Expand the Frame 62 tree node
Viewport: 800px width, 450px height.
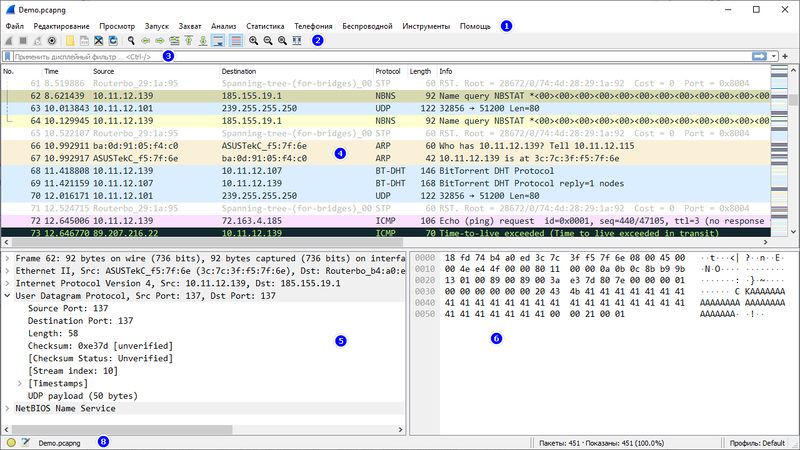click(x=7, y=258)
